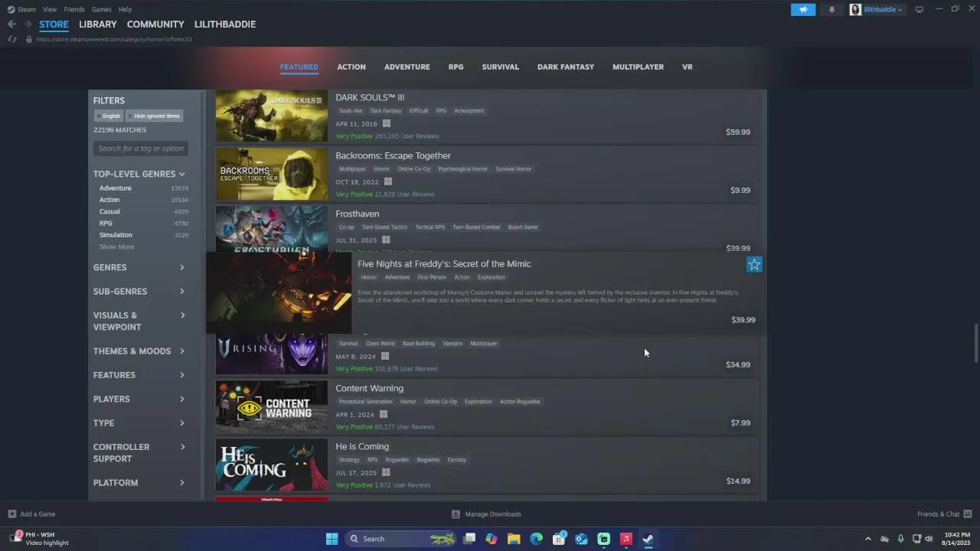Switch to the Dark Fantasy tab
This screenshot has width=980, height=551.
(x=566, y=67)
